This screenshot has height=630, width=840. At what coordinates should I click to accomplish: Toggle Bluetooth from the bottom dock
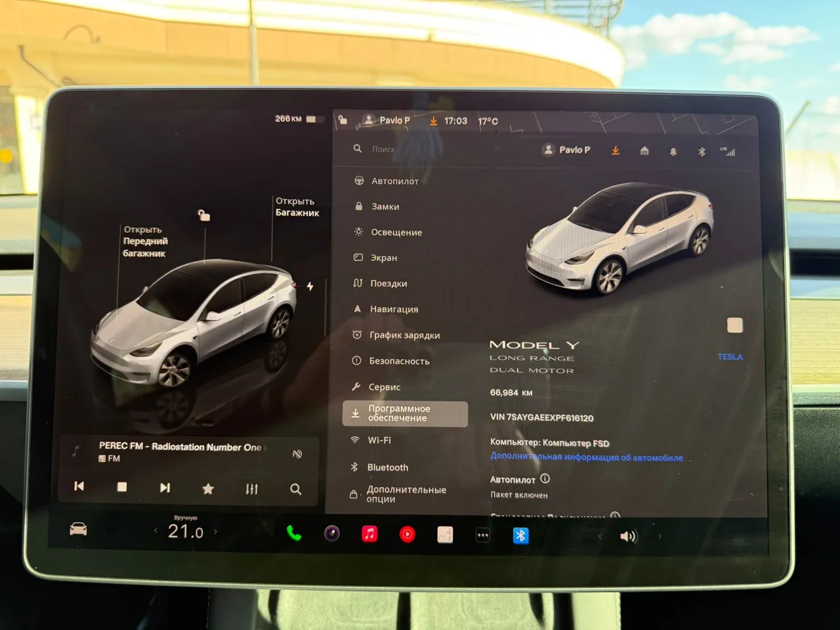520,535
